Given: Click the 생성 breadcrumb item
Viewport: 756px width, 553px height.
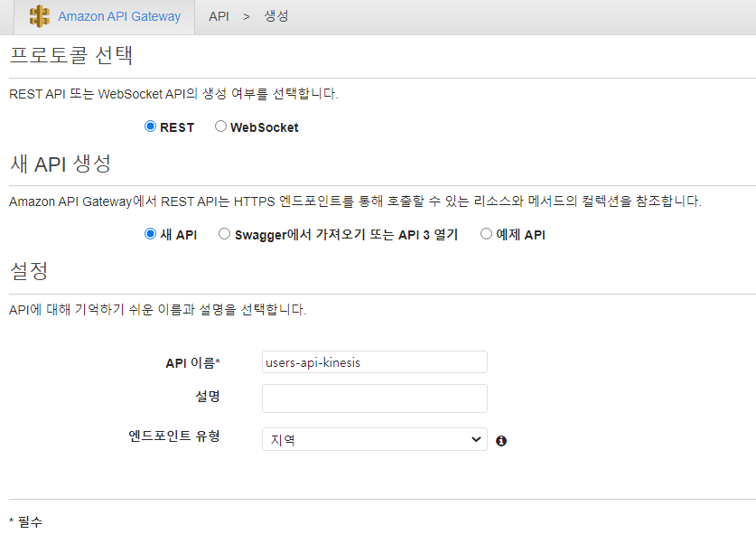Looking at the screenshot, I should click(275, 16).
